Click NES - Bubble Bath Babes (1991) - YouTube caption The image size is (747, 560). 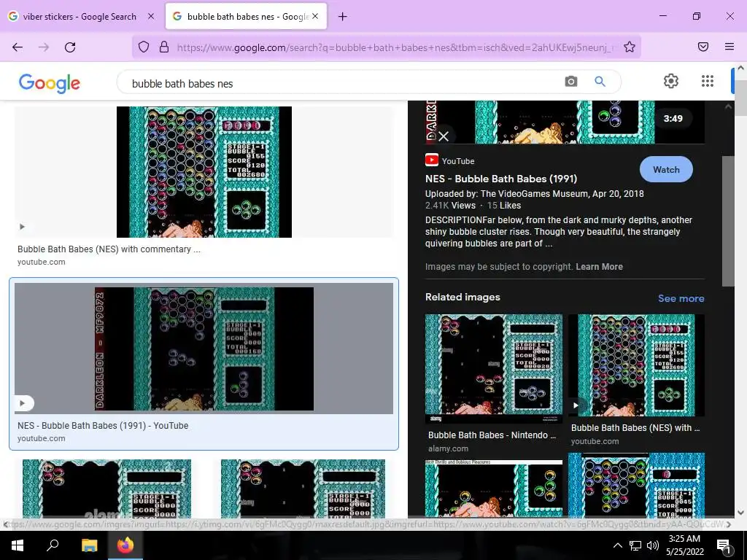tap(103, 426)
